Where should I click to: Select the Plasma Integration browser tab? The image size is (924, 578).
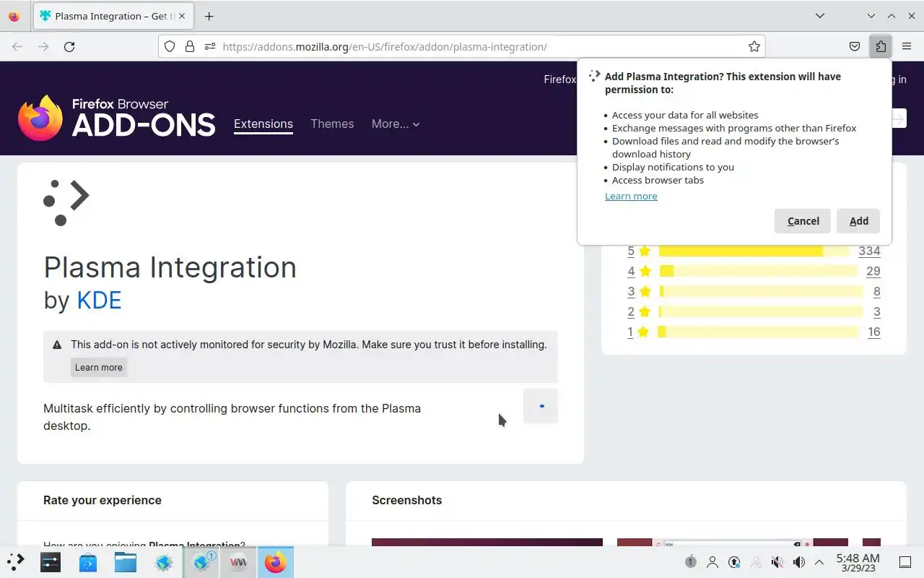coord(113,16)
